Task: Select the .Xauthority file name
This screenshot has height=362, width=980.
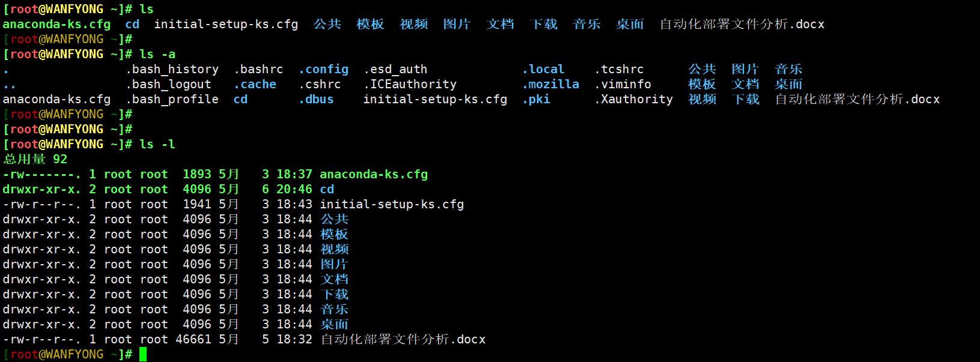Action: pyautogui.click(x=634, y=100)
